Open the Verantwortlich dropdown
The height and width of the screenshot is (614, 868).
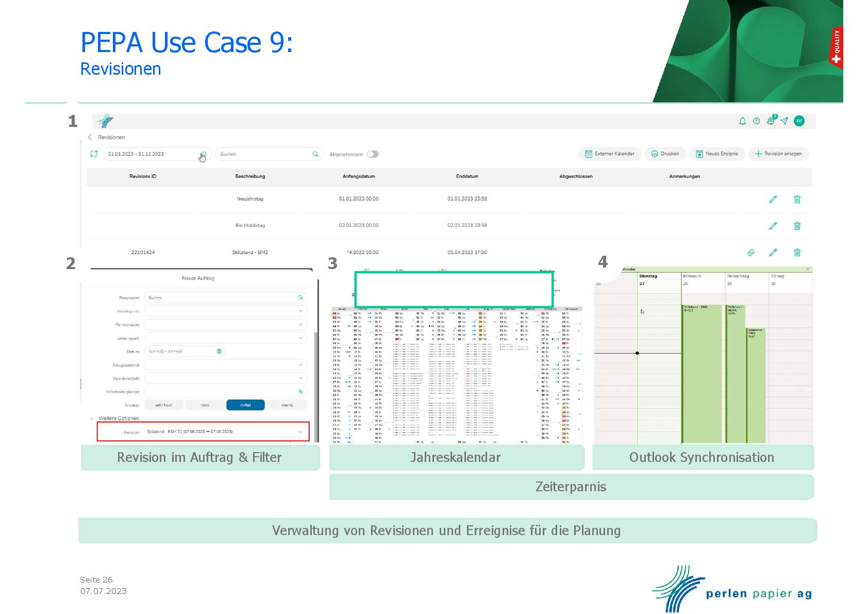click(226, 378)
